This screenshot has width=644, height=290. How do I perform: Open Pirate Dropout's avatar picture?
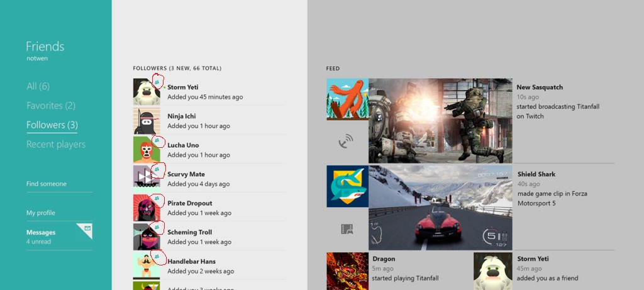147,208
